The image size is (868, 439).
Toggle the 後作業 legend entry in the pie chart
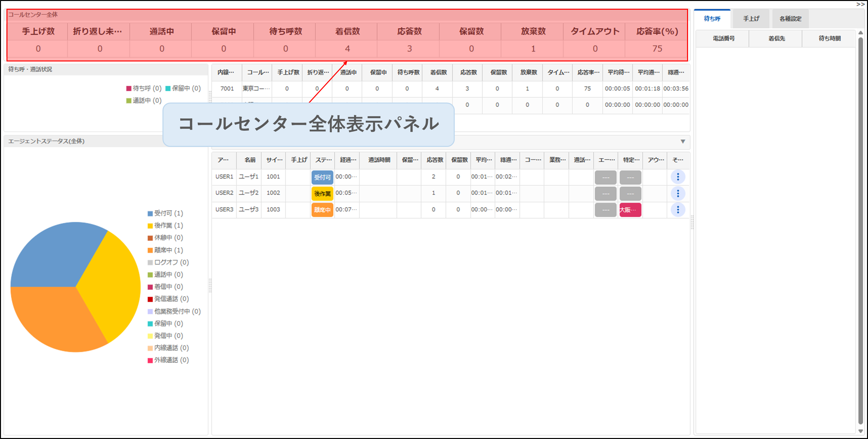coord(165,225)
